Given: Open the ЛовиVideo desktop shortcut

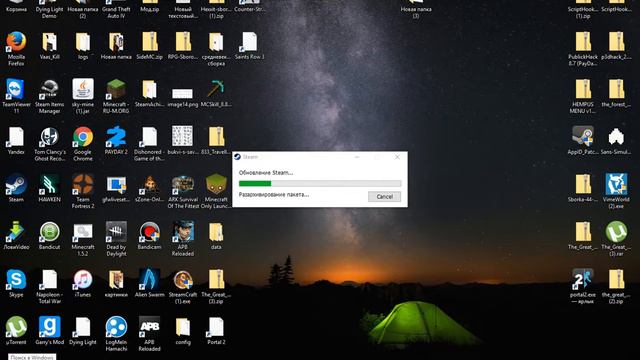Looking at the screenshot, I should click(x=16, y=232).
